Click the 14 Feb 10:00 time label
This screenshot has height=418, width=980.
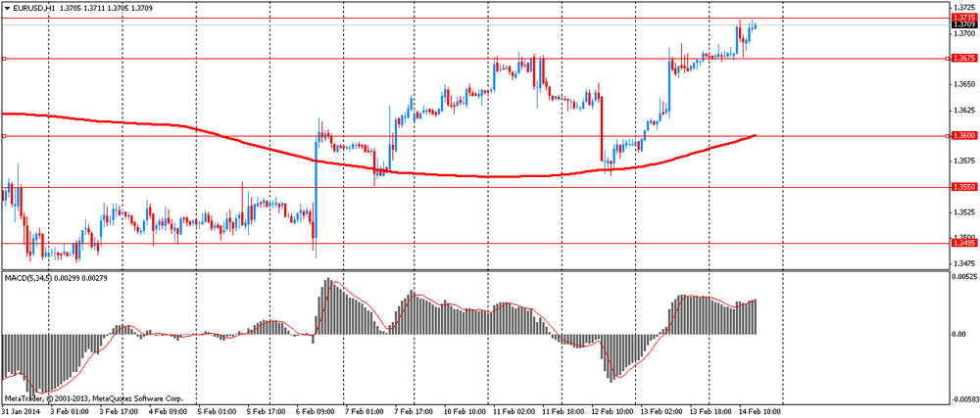[x=760, y=412]
